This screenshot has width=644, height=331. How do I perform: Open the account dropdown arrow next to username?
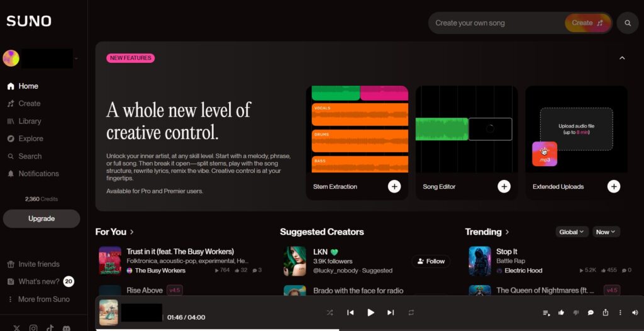(x=76, y=59)
